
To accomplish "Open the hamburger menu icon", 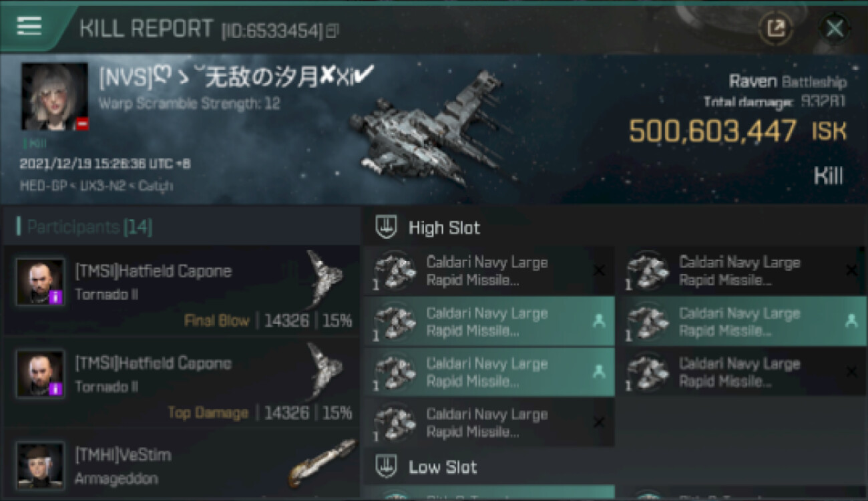I will coord(29,25).
